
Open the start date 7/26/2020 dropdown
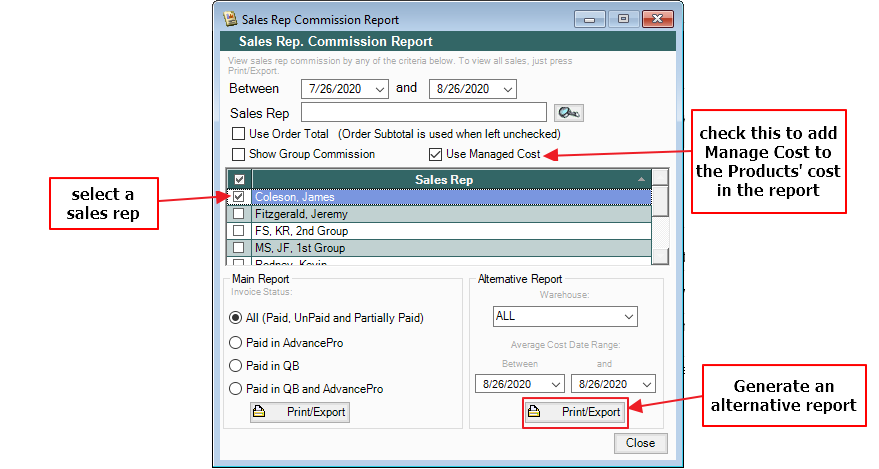pos(380,89)
